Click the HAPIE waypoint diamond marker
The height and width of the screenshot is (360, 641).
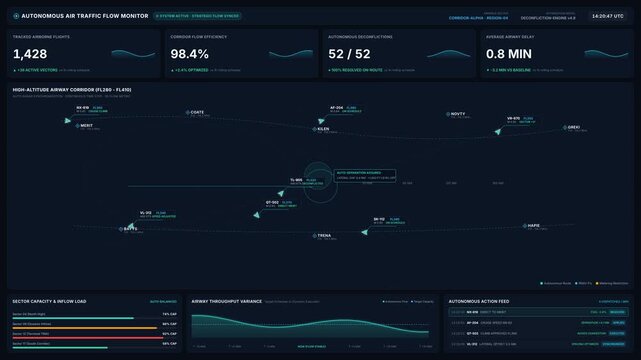tap(524, 226)
